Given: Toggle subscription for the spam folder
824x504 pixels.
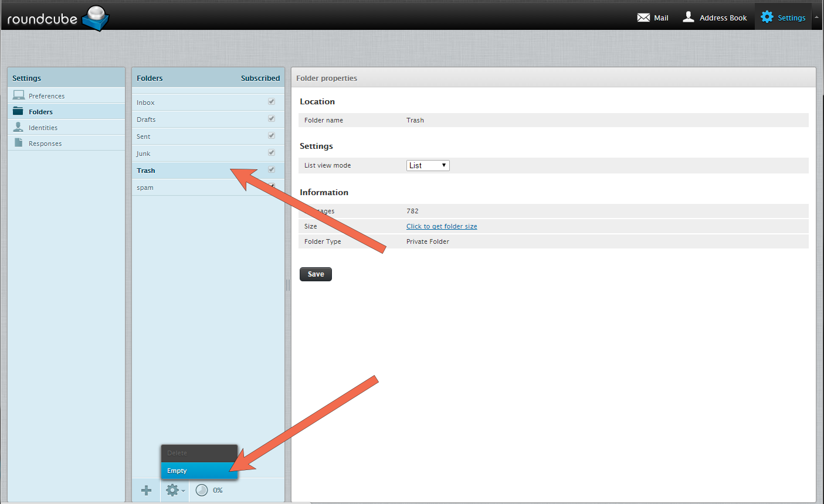Looking at the screenshot, I should tap(271, 186).
